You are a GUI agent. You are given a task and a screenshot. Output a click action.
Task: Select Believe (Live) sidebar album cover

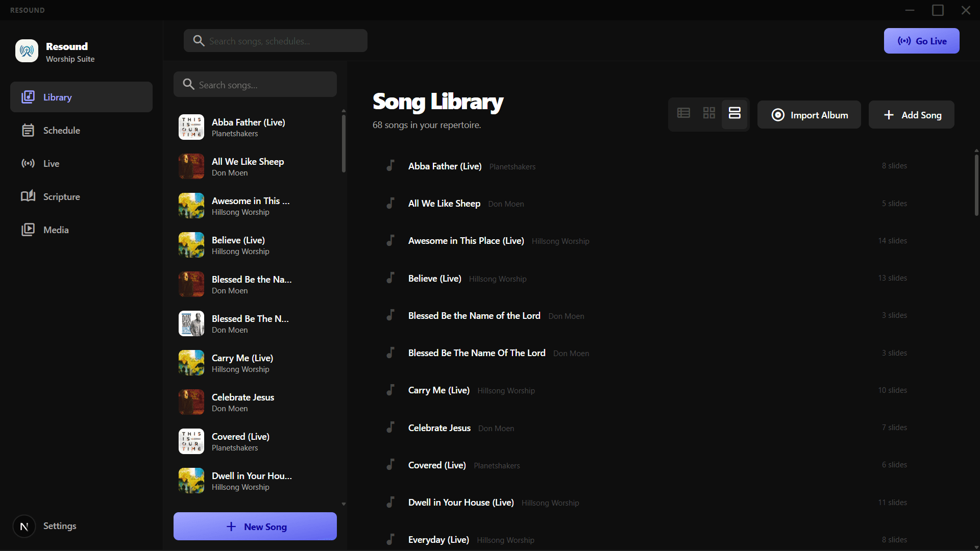[x=191, y=245]
